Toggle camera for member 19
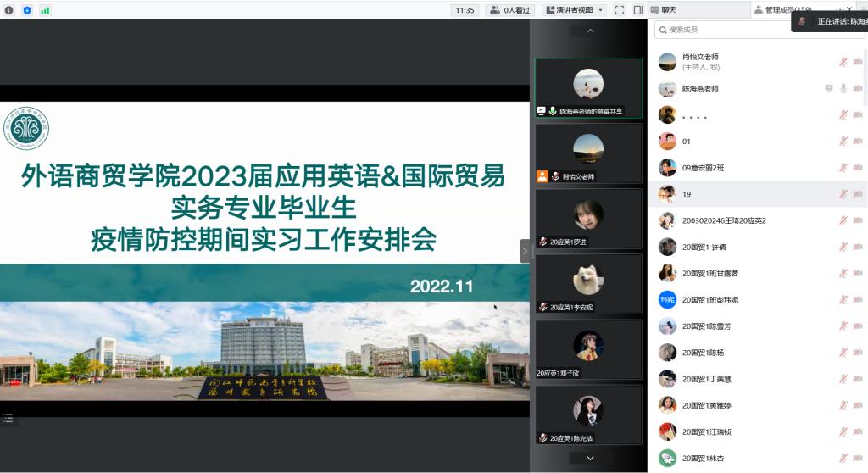 pos(857,194)
